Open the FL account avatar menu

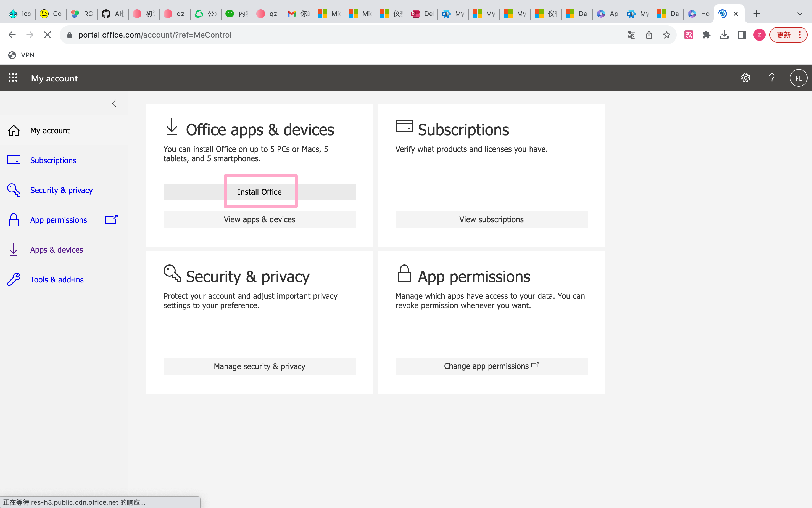798,78
